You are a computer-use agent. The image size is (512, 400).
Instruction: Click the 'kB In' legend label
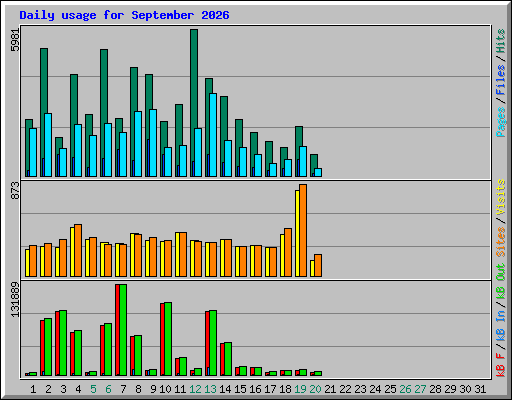pyautogui.click(x=501, y=325)
